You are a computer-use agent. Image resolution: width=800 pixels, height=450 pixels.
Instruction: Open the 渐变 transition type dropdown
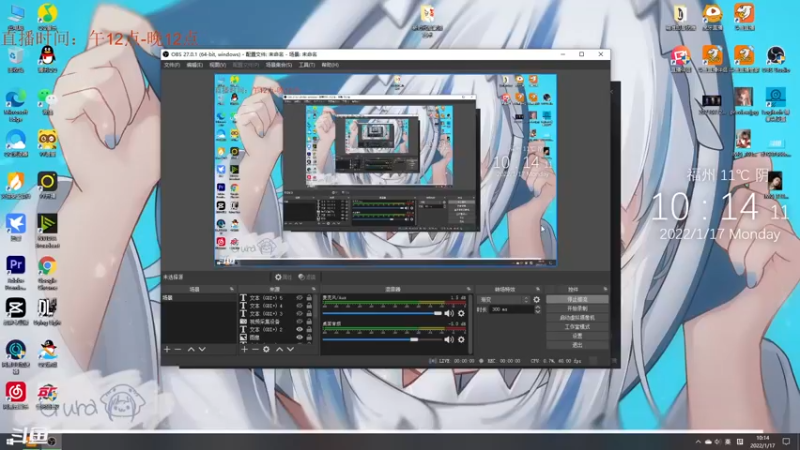tap(504, 299)
